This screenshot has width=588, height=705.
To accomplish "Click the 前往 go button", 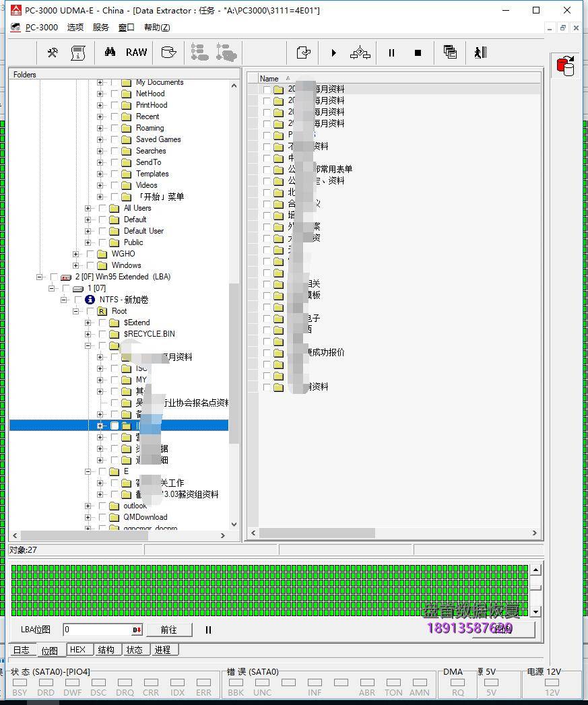I will point(169,630).
